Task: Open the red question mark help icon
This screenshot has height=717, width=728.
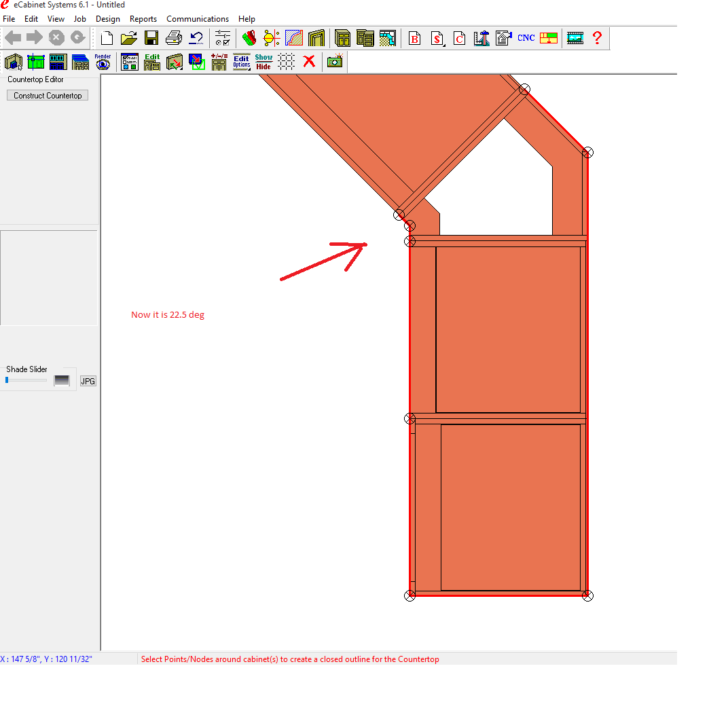Action: [x=597, y=38]
